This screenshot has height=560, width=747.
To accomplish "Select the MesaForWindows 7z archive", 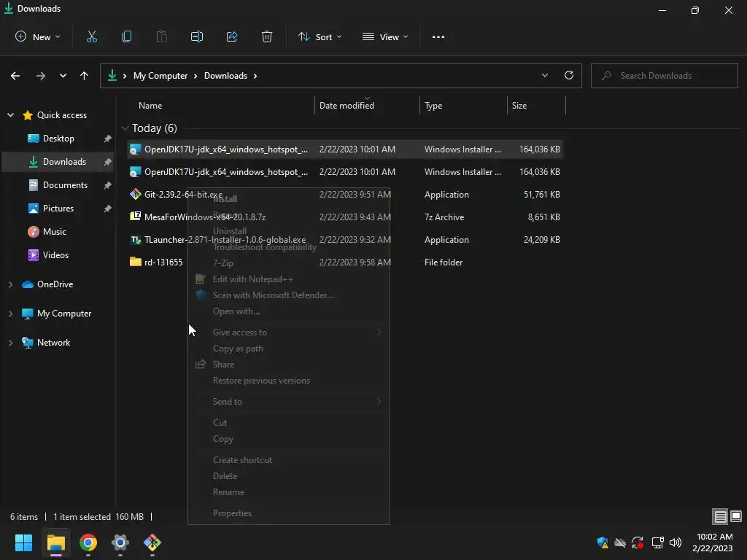I will 345,217.
